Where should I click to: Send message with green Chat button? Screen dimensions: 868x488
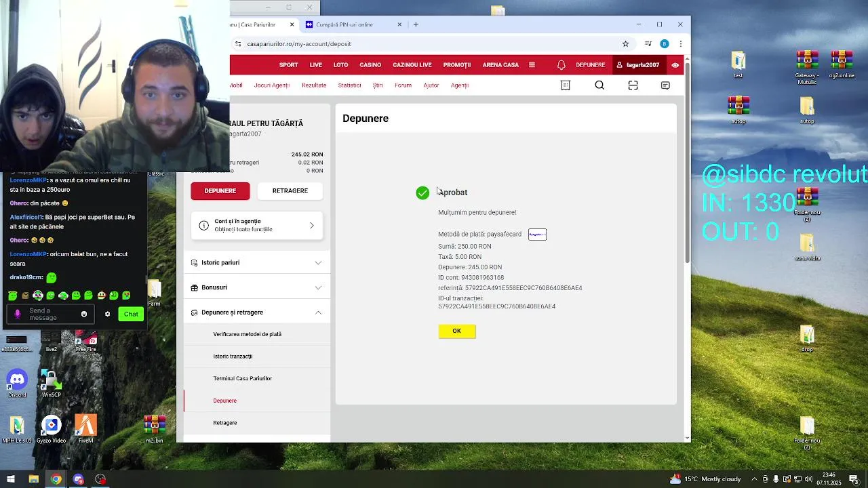[x=131, y=314]
